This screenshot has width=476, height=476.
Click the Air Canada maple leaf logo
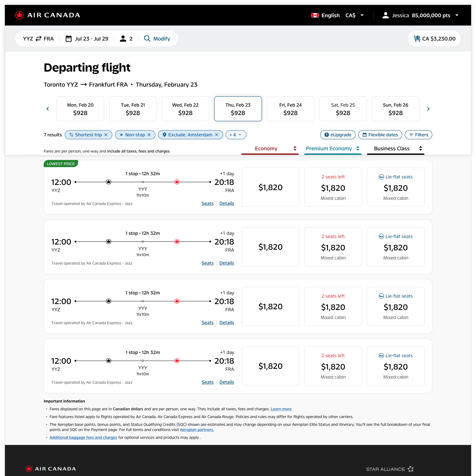(x=19, y=15)
